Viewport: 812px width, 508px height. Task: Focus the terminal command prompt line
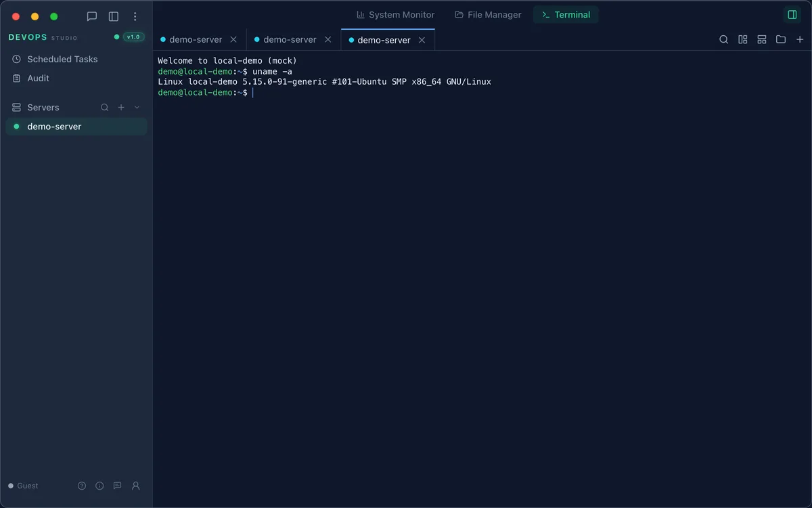click(x=206, y=92)
